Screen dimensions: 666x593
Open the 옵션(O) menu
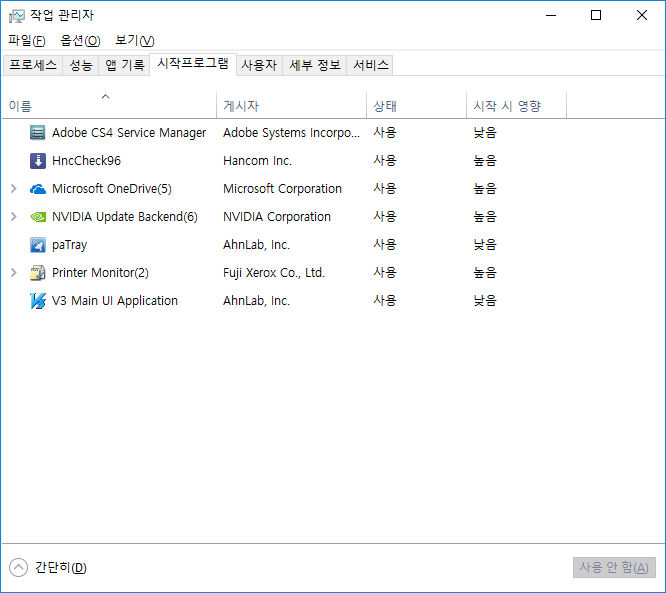pyautogui.click(x=80, y=40)
